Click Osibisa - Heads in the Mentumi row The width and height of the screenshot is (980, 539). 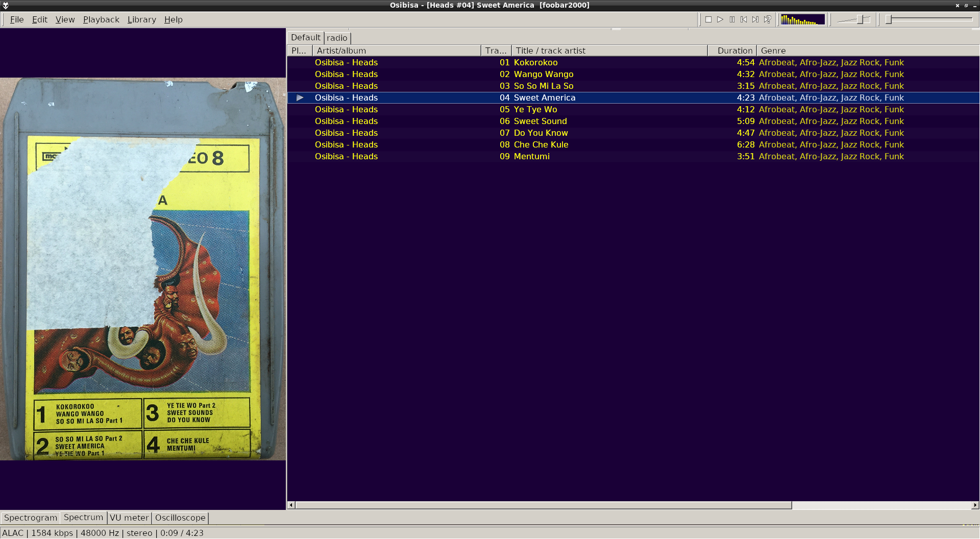pos(346,156)
